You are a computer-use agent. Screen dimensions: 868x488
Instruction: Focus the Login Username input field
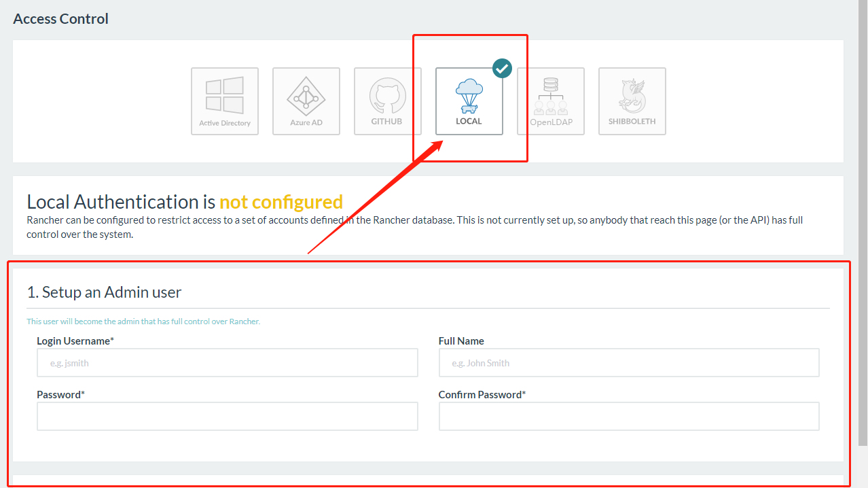(228, 363)
